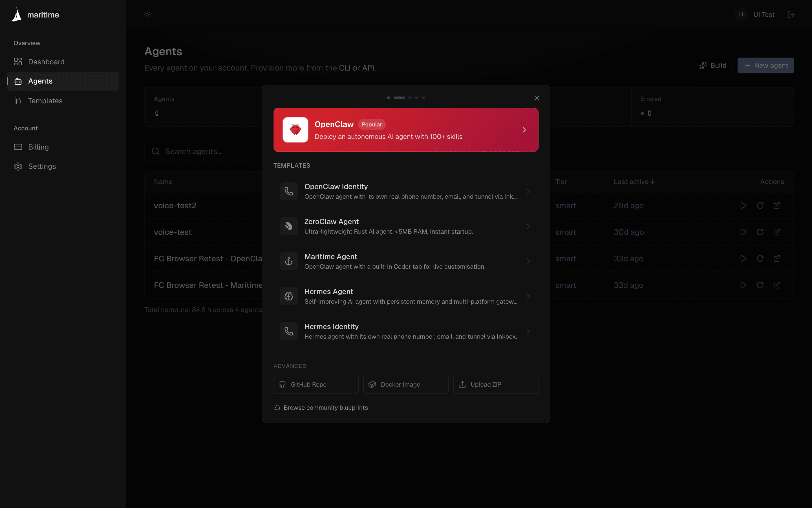Start FC Browser Retest - Maritime play icon
The width and height of the screenshot is (812, 508).
tap(743, 285)
